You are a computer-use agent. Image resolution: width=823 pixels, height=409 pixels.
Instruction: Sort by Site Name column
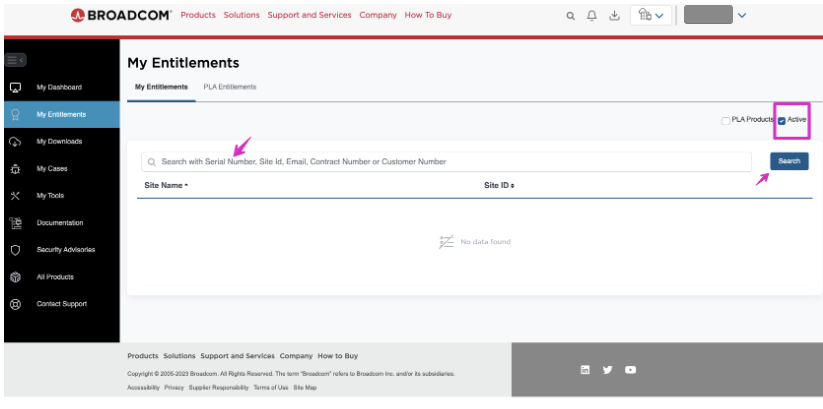tap(166, 185)
